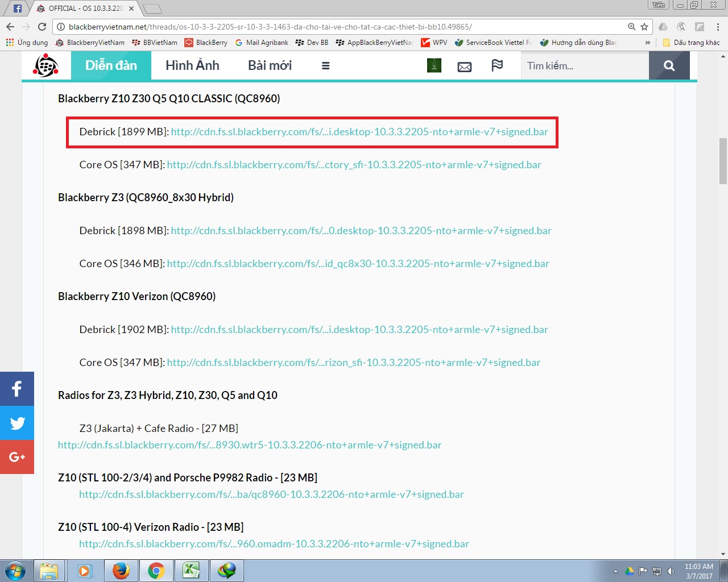Expand hidden bookmarks chevron
The height and width of the screenshot is (582, 728).
pos(647,43)
